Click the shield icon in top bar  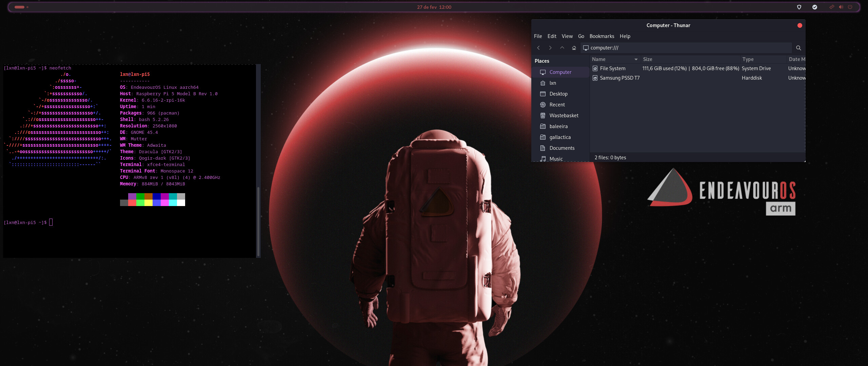(799, 7)
